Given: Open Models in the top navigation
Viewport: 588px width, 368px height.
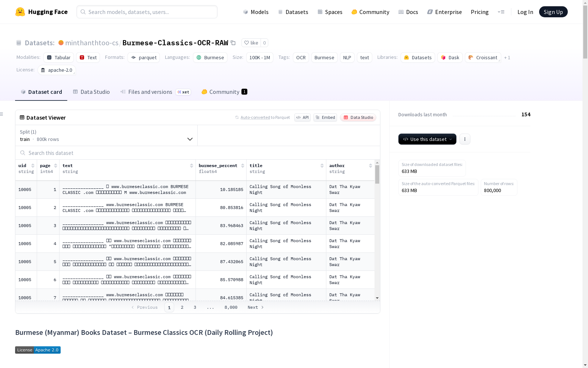Looking at the screenshot, I should point(256,12).
